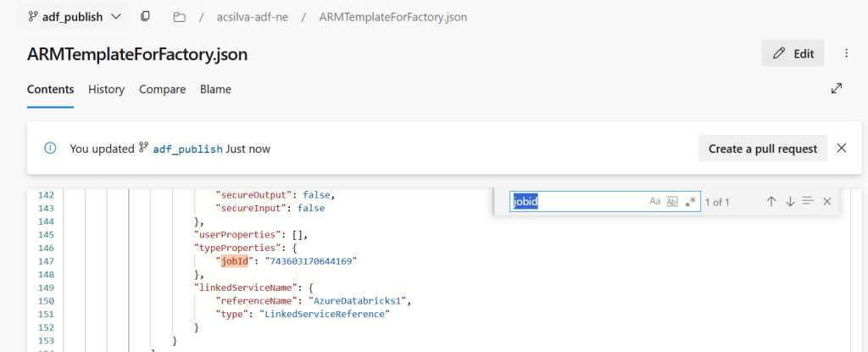Click Create a pull request button
Image resolution: width=868 pixels, height=352 pixels.
pos(762,148)
